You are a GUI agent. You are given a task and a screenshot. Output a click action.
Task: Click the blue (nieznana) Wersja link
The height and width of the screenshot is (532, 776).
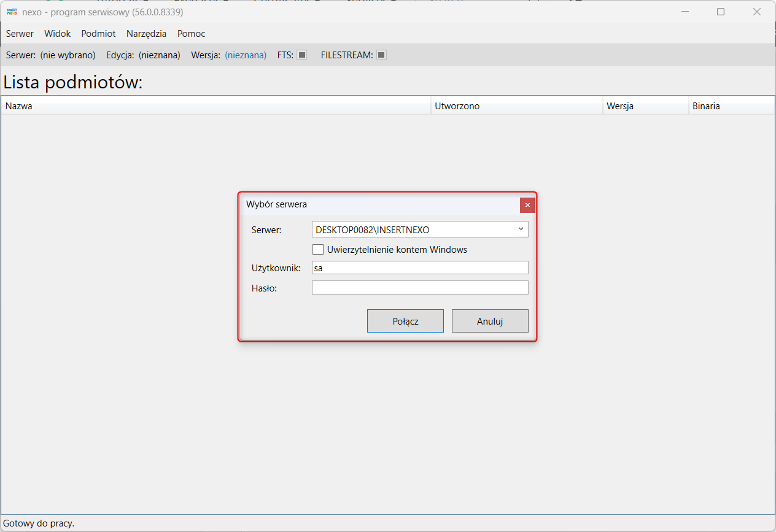246,55
